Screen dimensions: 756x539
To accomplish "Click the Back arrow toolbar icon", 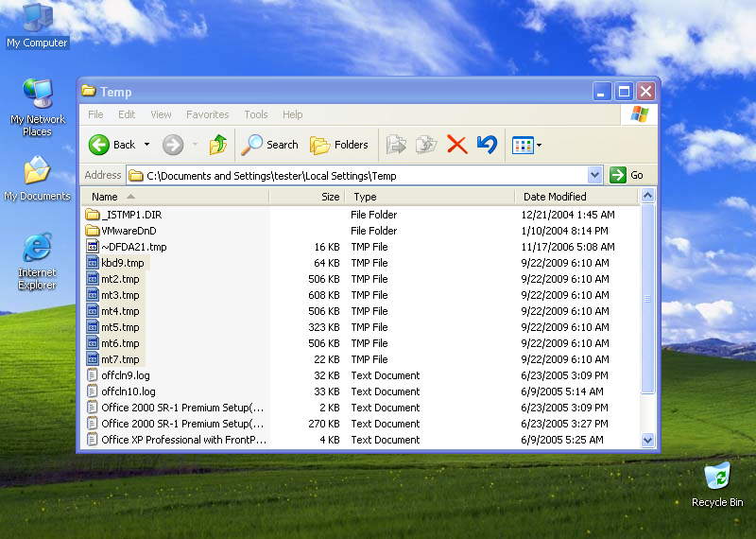I will [x=100, y=145].
